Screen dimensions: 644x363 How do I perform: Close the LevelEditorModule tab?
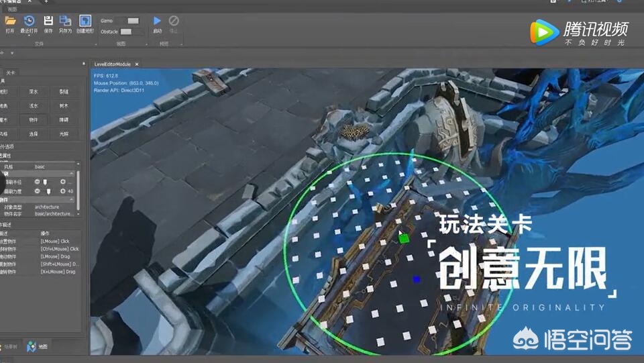point(137,64)
